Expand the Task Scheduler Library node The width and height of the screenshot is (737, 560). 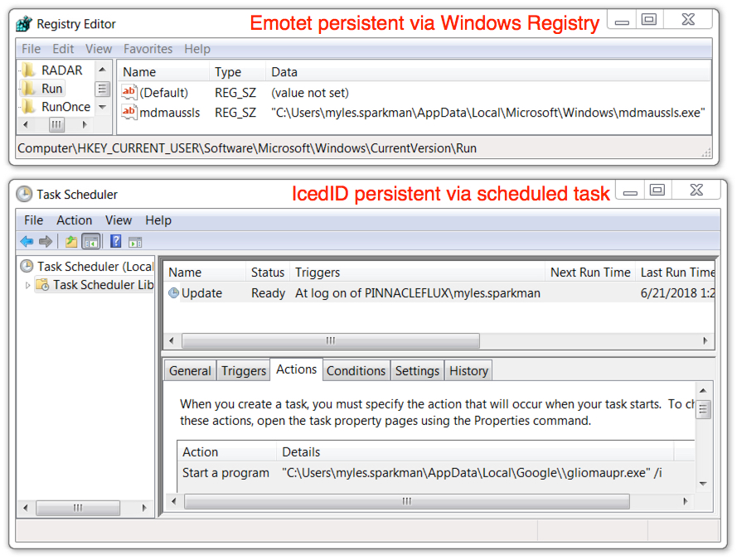(27, 285)
